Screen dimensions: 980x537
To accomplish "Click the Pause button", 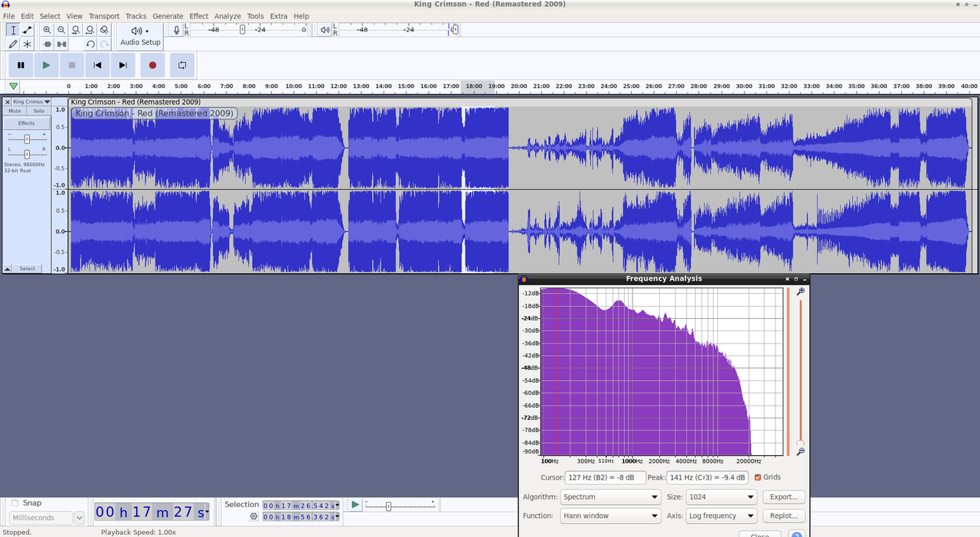I will [x=21, y=65].
